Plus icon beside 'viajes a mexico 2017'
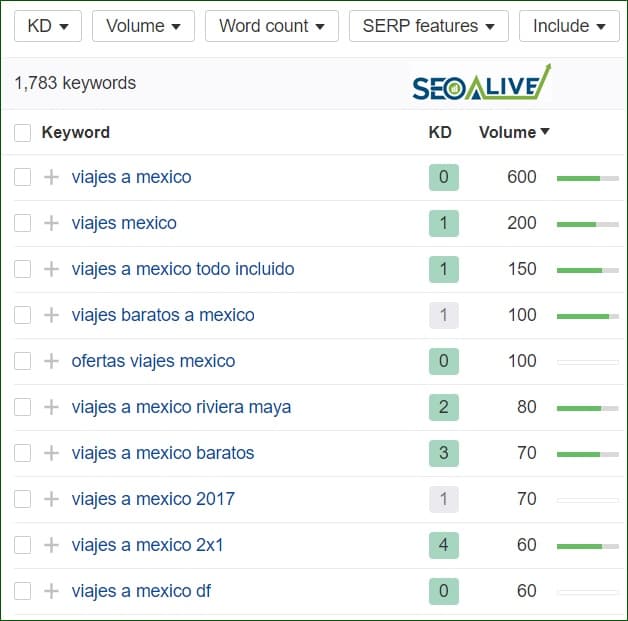Viewport: 628px width, 621px height. click(x=51, y=499)
